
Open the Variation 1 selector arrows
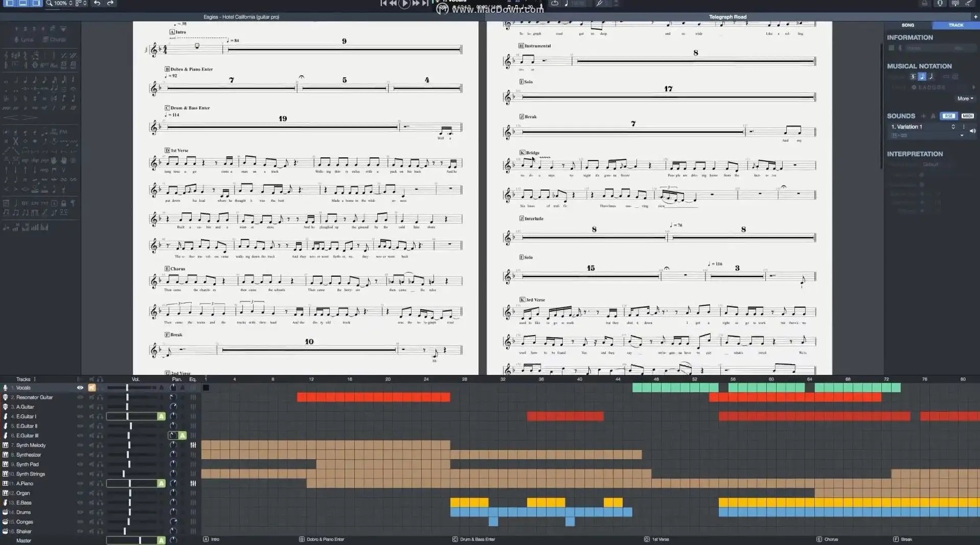point(953,127)
